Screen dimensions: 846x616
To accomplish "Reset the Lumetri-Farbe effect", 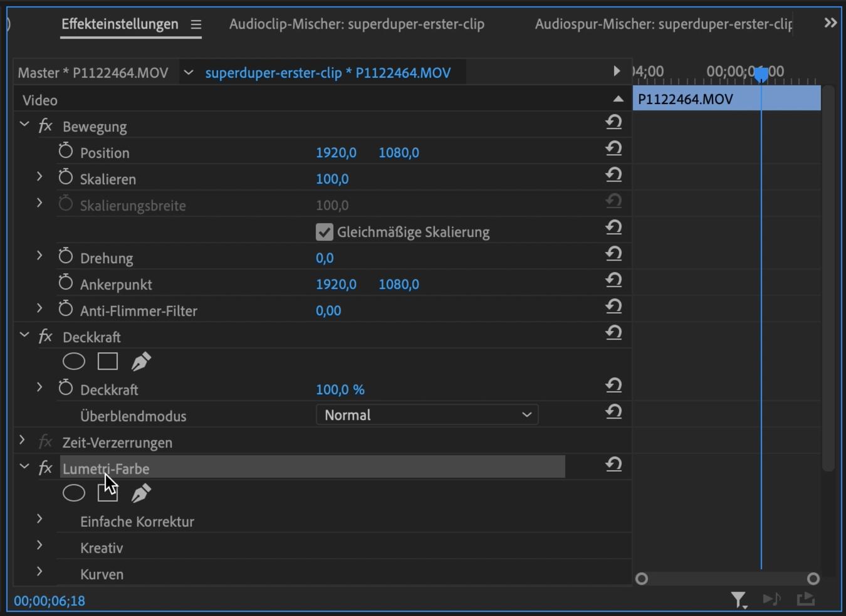I will coord(614,464).
